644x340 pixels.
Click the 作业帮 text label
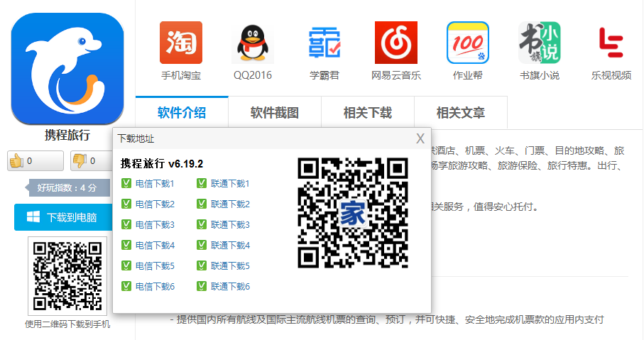468,75
